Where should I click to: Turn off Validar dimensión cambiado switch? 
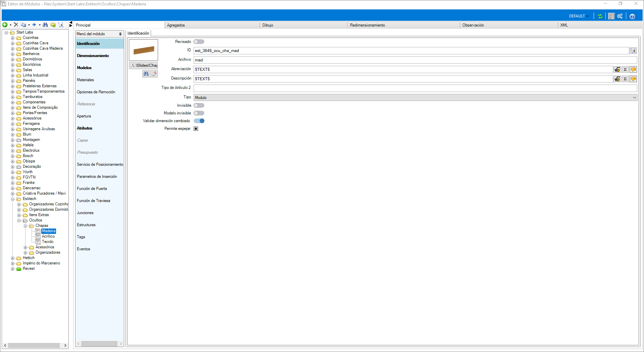pos(199,121)
